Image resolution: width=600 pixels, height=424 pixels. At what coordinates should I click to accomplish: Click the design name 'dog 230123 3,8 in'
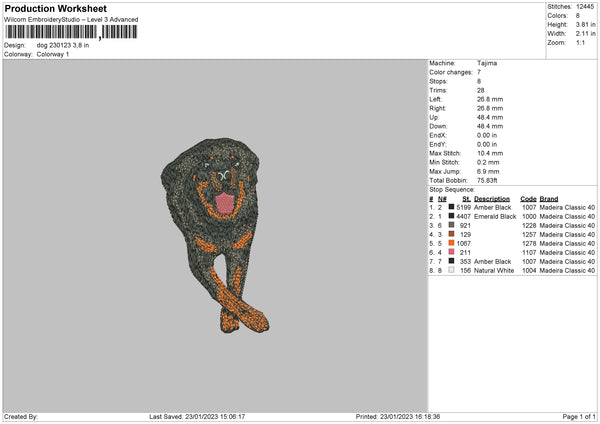pos(63,45)
